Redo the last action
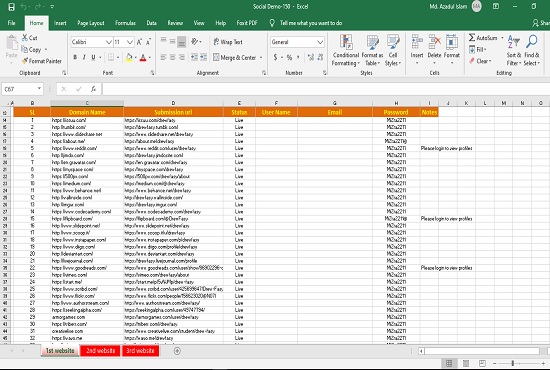Image resolution: width=550 pixels, height=370 pixels. (38, 7)
